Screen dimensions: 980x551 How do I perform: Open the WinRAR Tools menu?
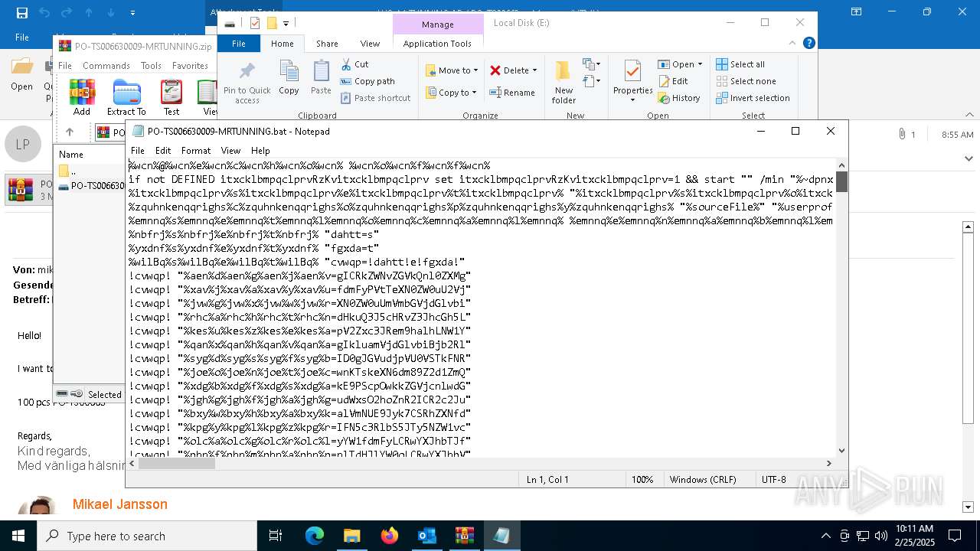click(151, 66)
